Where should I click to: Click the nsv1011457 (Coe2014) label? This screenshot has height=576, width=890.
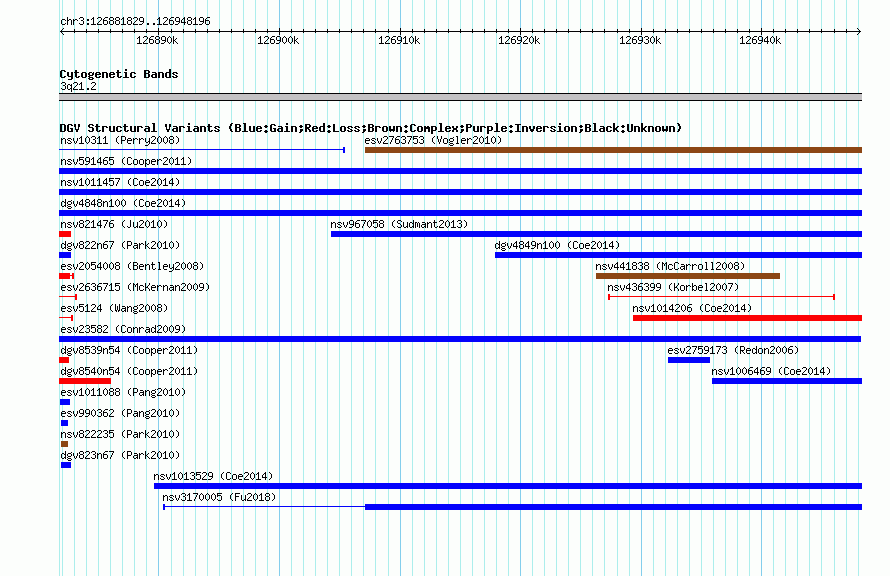click(120, 182)
